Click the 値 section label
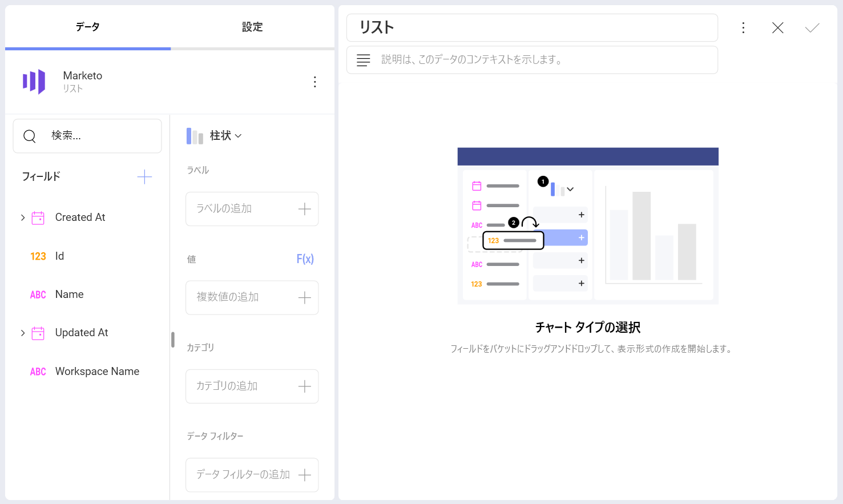This screenshot has height=504, width=843. (x=192, y=259)
